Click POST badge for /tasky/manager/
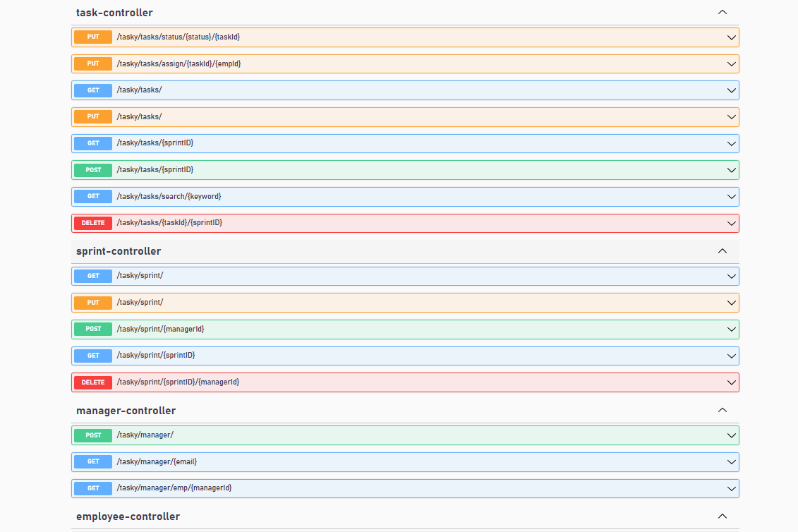This screenshot has height=532, width=798. 93,435
